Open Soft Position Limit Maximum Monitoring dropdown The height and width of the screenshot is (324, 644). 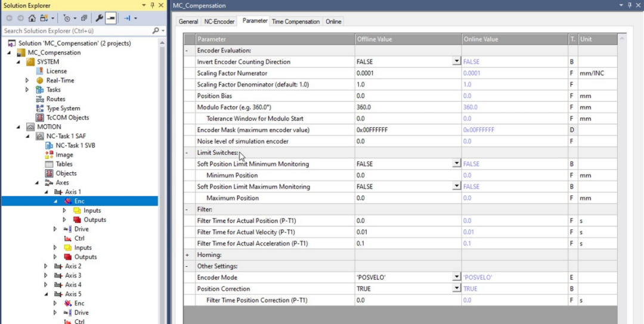(x=456, y=186)
